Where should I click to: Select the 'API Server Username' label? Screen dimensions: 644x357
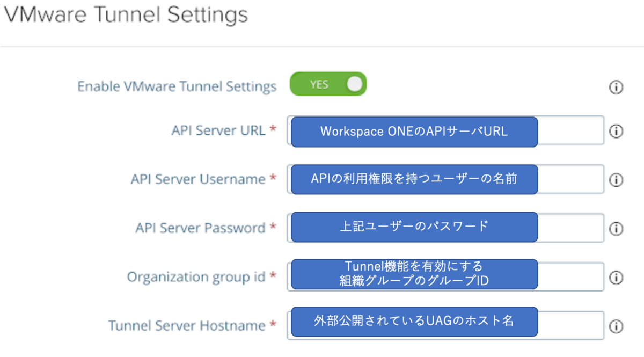tap(198, 179)
